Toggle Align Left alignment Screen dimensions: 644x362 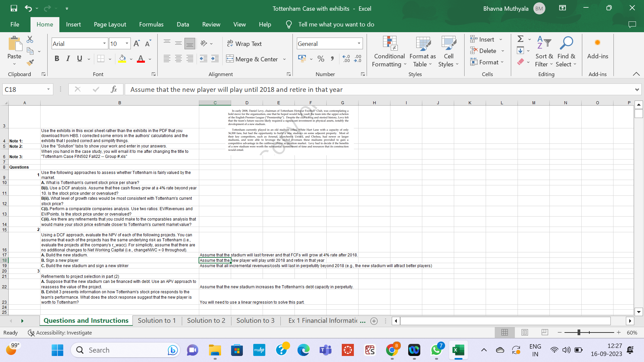167,59
